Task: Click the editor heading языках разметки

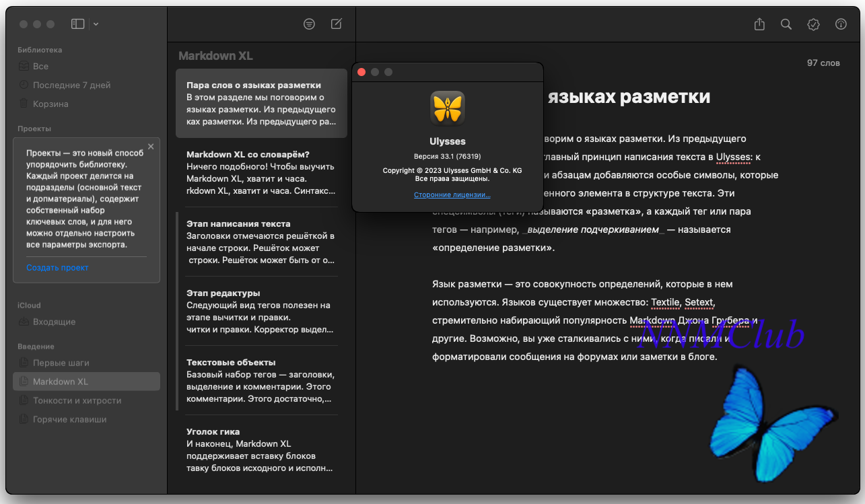Action: click(629, 97)
